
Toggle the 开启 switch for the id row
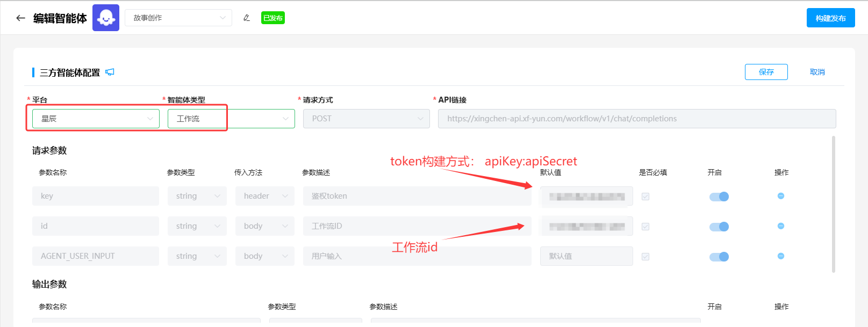click(x=719, y=227)
